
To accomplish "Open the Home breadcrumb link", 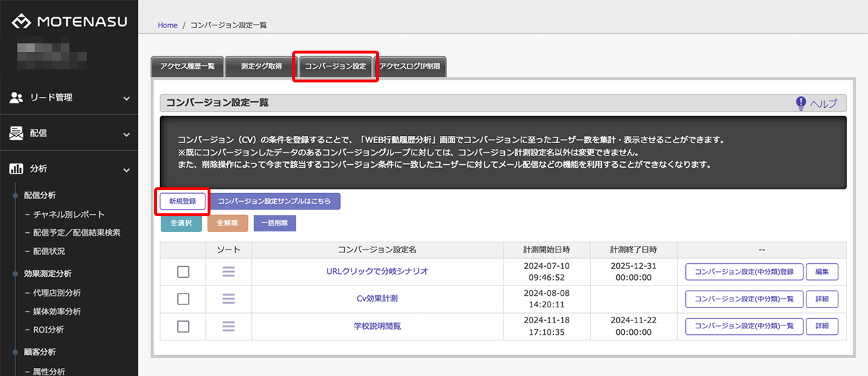I will click(x=167, y=25).
